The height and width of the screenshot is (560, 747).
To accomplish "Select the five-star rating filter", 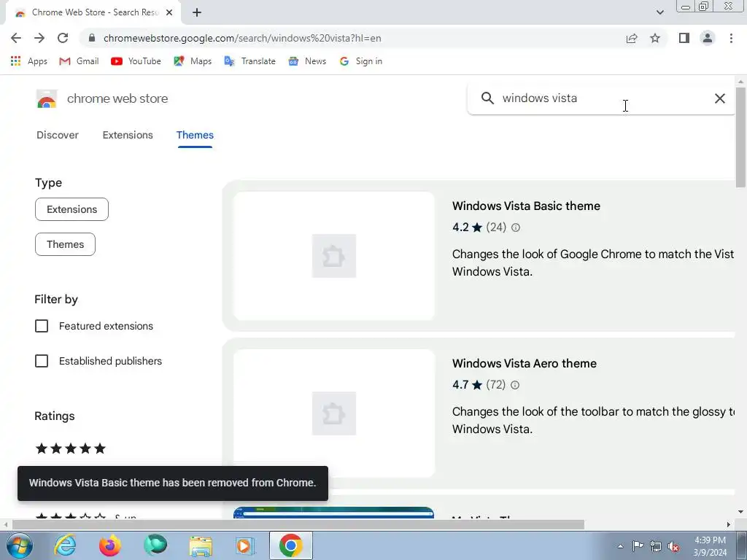I will 71,448.
